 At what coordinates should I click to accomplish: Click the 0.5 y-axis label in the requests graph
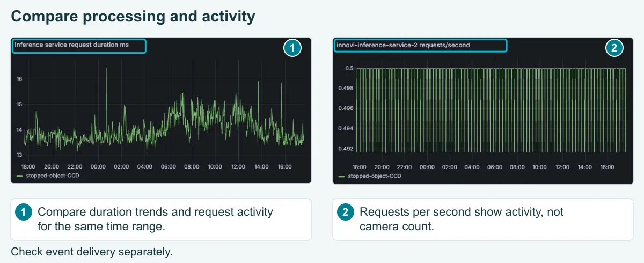349,68
